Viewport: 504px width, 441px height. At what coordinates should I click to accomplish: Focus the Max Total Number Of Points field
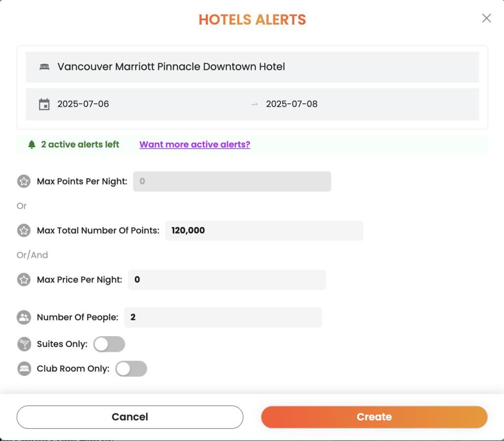click(264, 230)
